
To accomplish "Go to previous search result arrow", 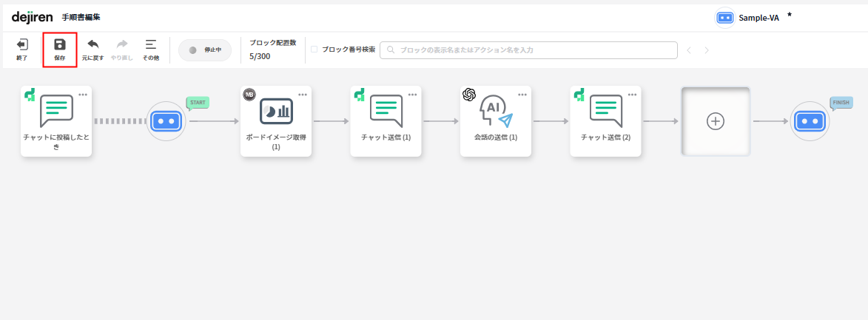I will point(689,50).
